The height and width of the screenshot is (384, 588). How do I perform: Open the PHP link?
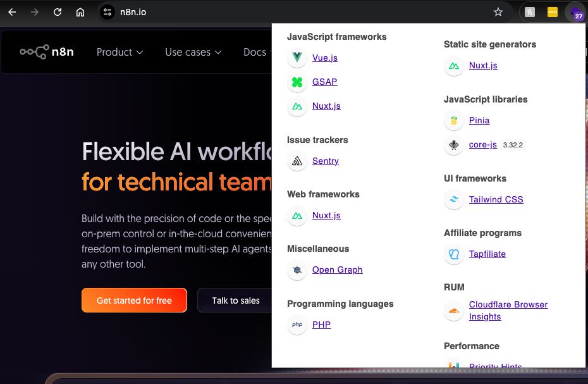click(321, 325)
